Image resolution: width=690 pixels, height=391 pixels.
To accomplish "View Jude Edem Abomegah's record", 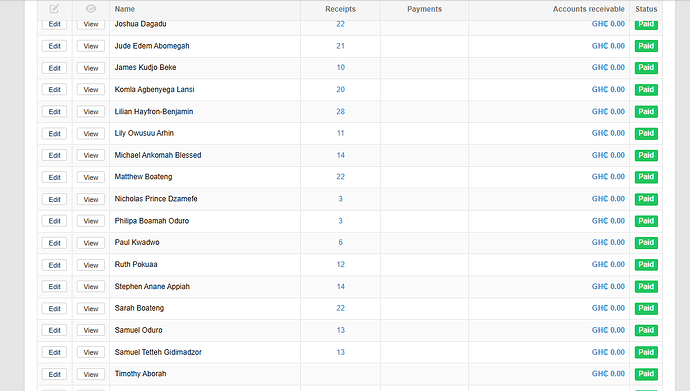I will tap(91, 46).
